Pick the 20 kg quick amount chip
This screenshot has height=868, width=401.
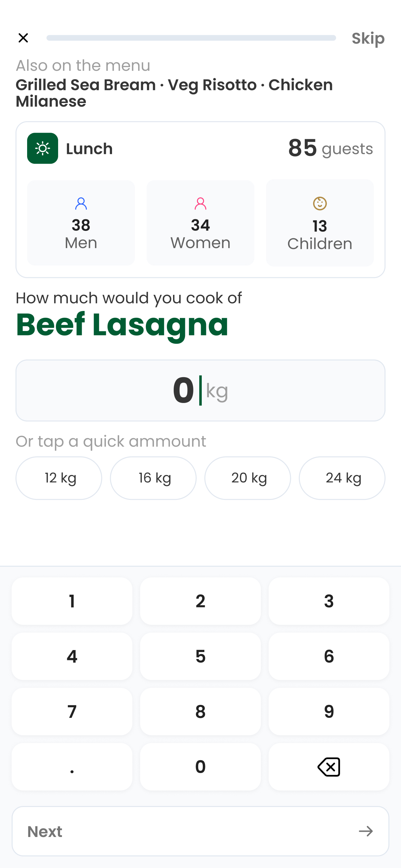(248, 478)
